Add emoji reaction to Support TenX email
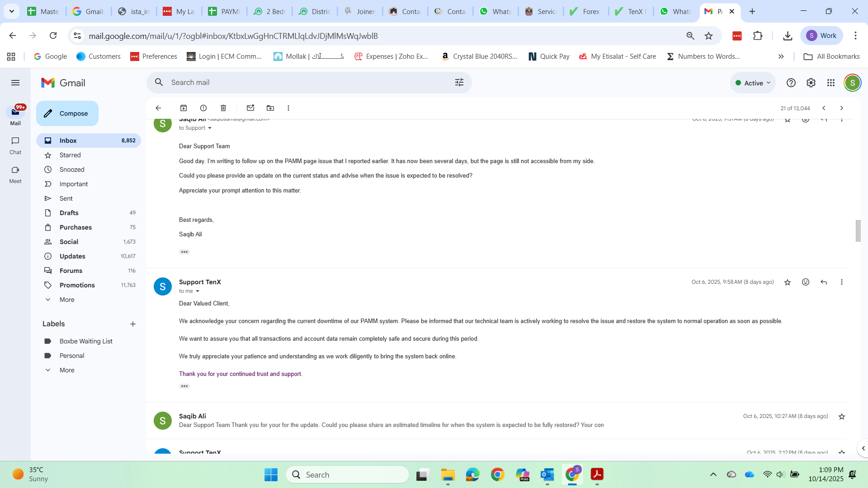This screenshot has width=868, height=488. click(806, 282)
